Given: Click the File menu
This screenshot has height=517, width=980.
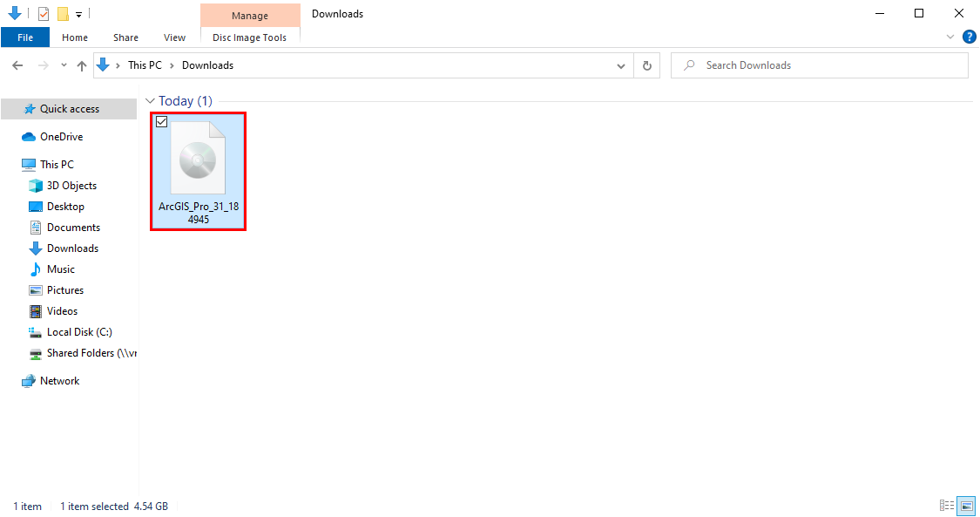Looking at the screenshot, I should click(25, 37).
